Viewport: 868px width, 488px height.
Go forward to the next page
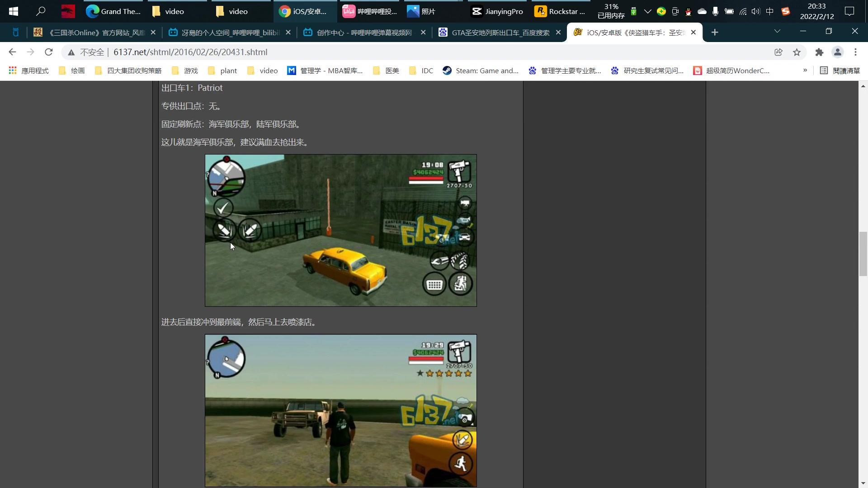pyautogui.click(x=30, y=52)
